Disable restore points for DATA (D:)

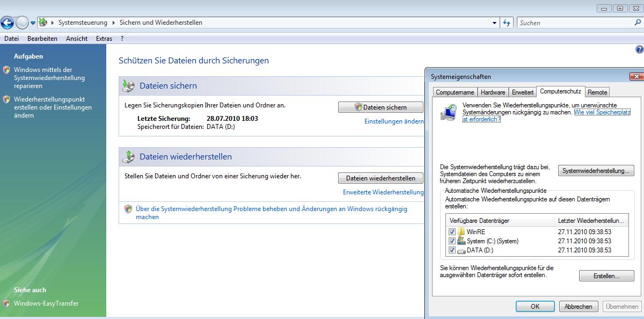coord(452,250)
